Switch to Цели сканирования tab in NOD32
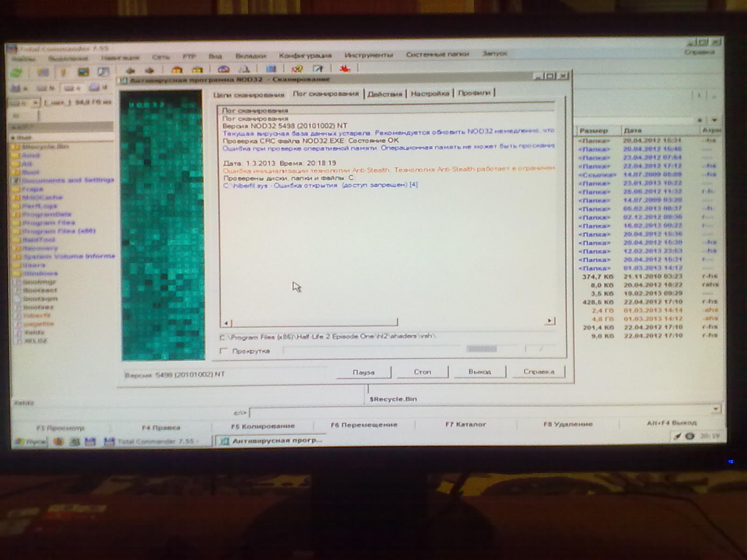The width and height of the screenshot is (747, 560). click(248, 95)
